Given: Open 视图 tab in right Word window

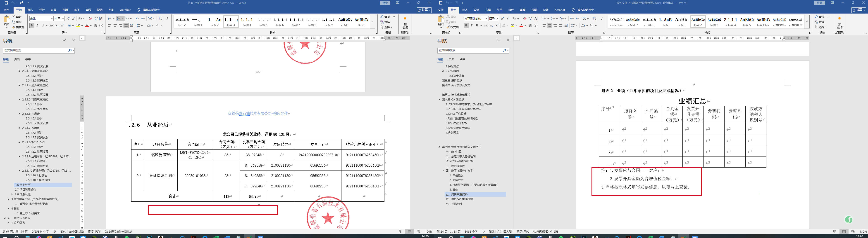Looking at the screenshot, I should tap(534, 10).
